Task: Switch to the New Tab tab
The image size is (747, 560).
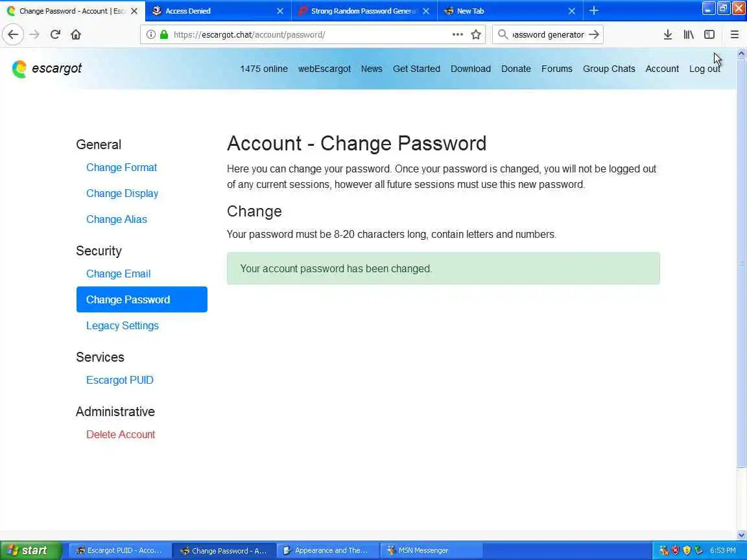Action: (510, 10)
